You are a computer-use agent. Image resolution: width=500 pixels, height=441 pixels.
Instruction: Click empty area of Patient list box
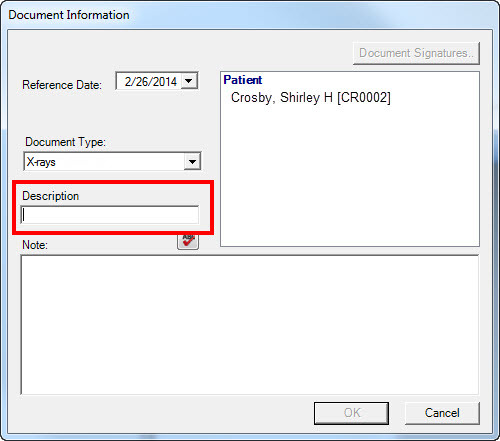coord(350,177)
